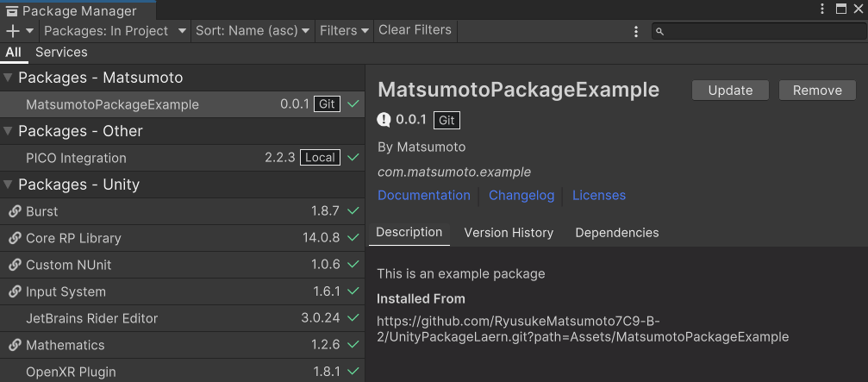Open the three-dot more options menu
The image size is (868, 382).
[636, 31]
